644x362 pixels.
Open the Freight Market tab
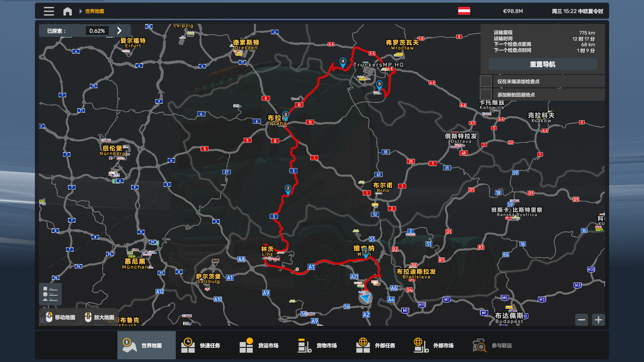pos(263,345)
